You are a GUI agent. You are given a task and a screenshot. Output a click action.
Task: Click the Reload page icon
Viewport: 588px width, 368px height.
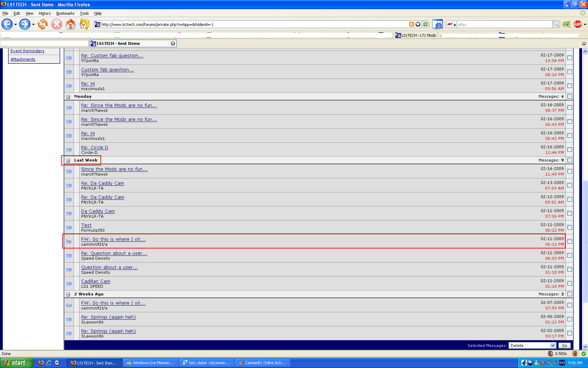pyautogui.click(x=43, y=24)
